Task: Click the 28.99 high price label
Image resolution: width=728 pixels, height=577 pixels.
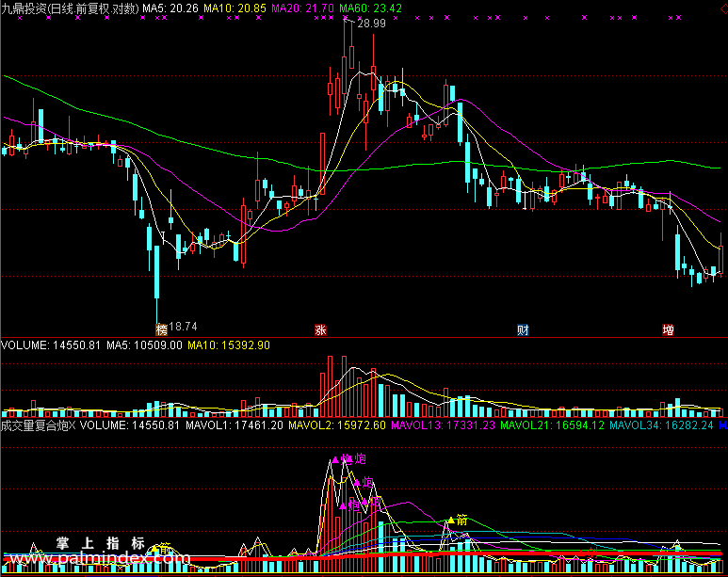Action: [372, 24]
